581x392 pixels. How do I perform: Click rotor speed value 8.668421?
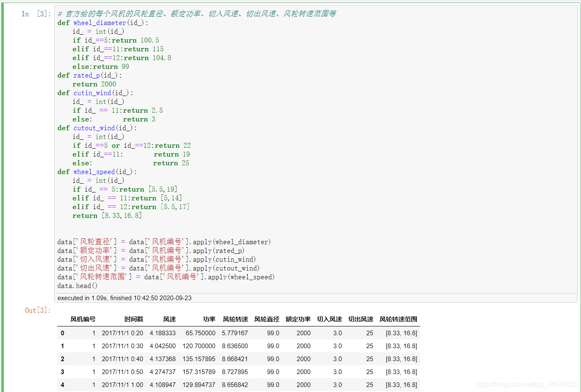pyautogui.click(x=235, y=359)
